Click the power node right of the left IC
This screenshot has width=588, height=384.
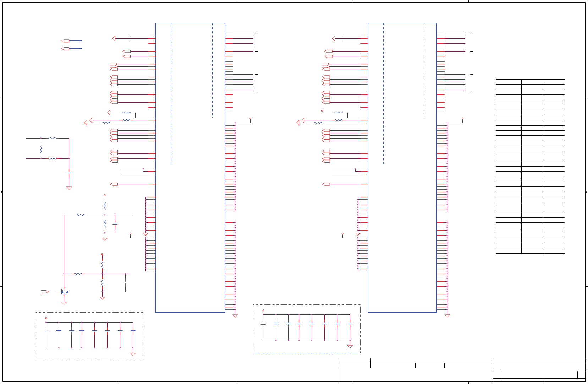tap(251, 118)
